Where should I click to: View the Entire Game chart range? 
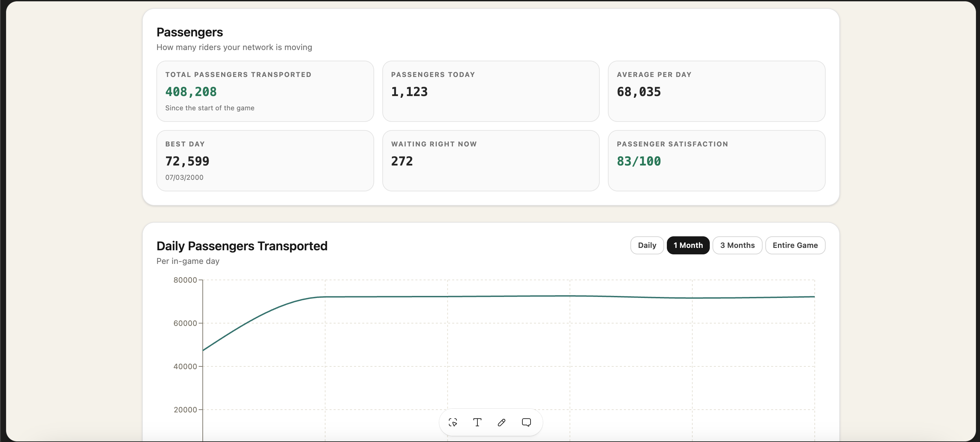coord(795,245)
